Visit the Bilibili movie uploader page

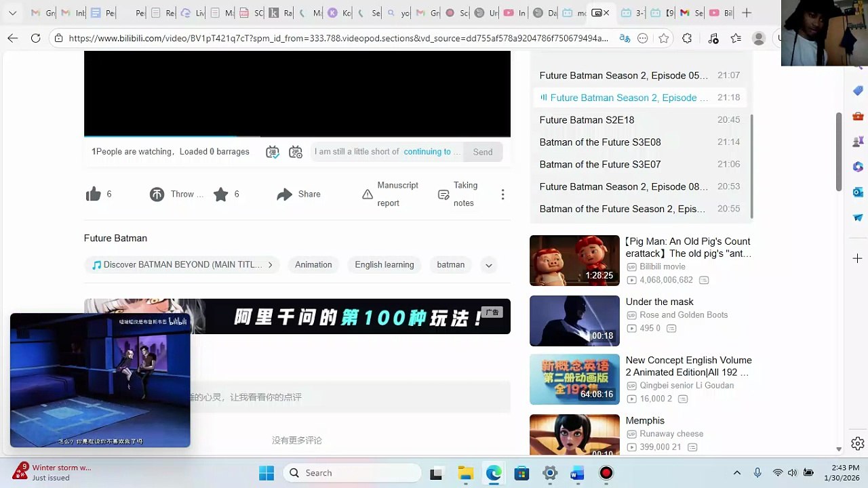[663, 267]
